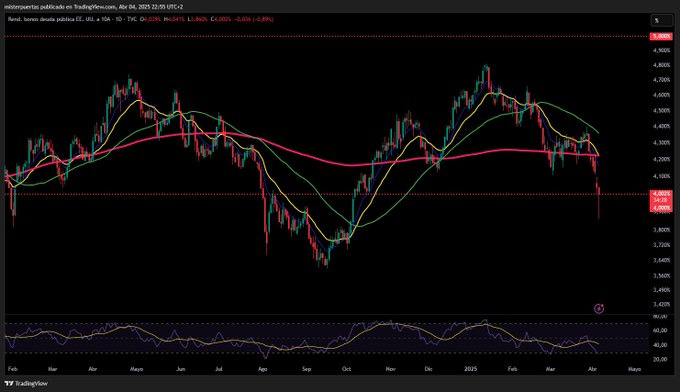Click the Jul label on time axis
Image resolution: width=680 pixels, height=392 pixels.
219,369
